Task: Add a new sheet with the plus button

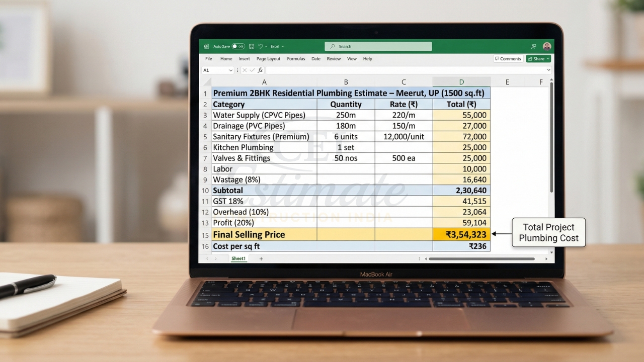Action: [x=261, y=258]
